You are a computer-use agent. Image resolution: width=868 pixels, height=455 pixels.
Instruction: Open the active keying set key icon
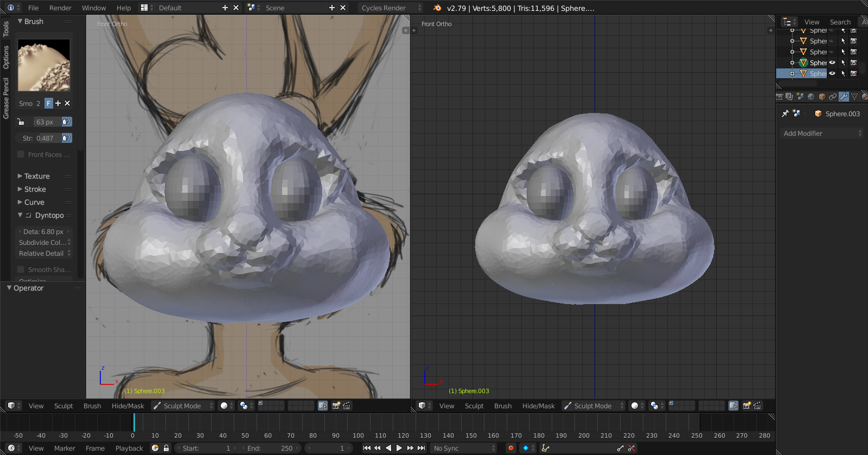(546, 448)
